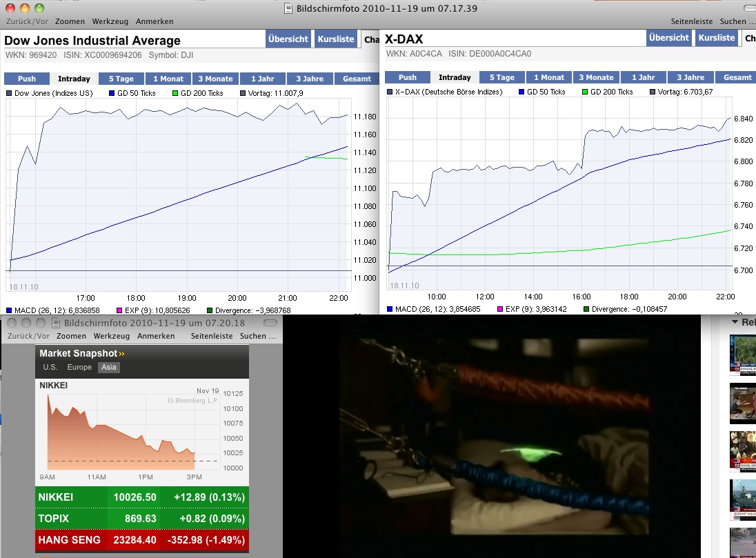Select the U.S. tab in Market Snapshot
Screen dimensions: 756x558
pos(50,367)
